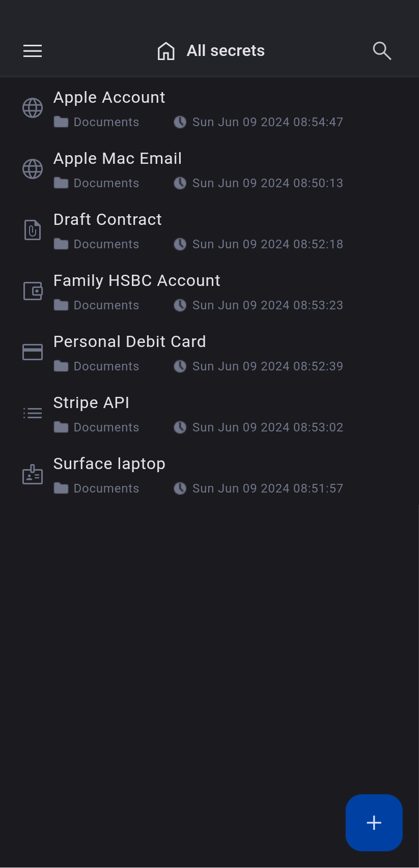Viewport: 419px width, 868px height.
Task: Add a new secret with plus button
Action: click(374, 822)
